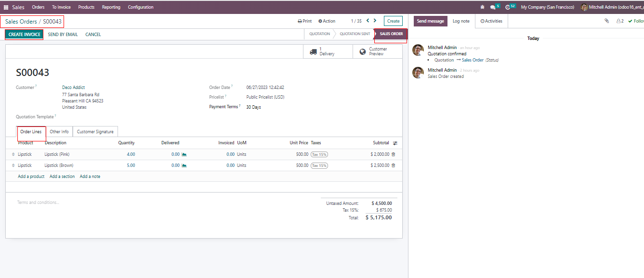Click the Send by Email button

pyautogui.click(x=63, y=35)
